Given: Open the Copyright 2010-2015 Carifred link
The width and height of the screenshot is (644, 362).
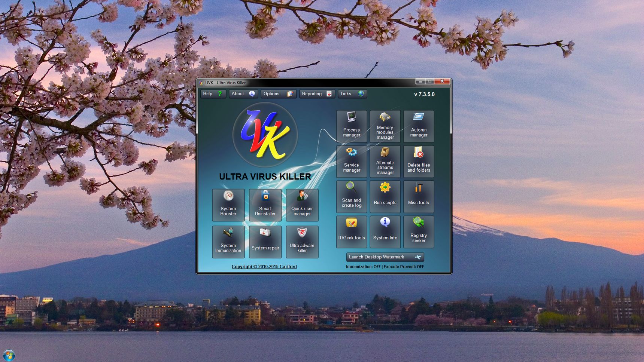Looking at the screenshot, I should click(264, 267).
